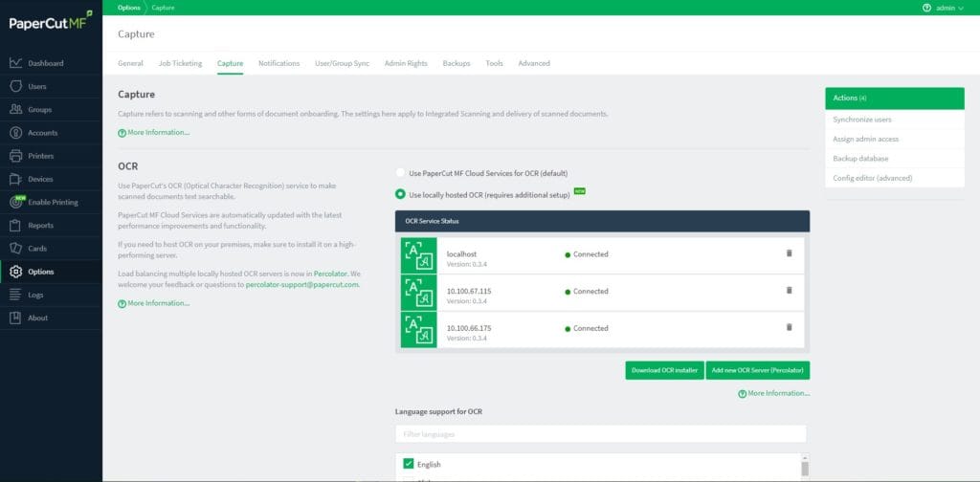Select the Capture tab

coord(230,63)
